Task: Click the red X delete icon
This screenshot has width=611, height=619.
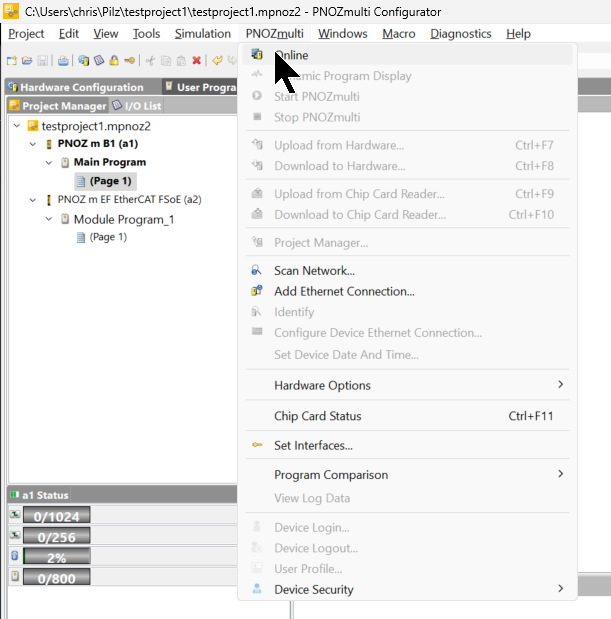Action: (196, 60)
